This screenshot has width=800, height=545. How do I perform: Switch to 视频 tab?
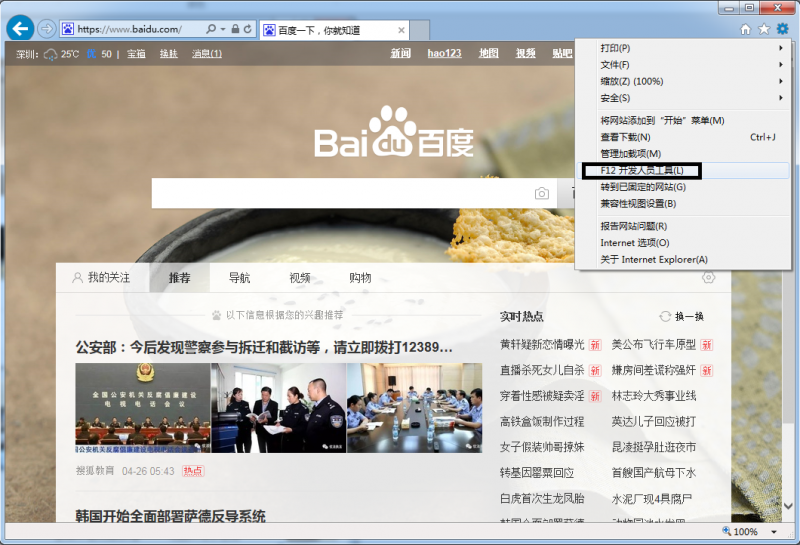[300, 278]
